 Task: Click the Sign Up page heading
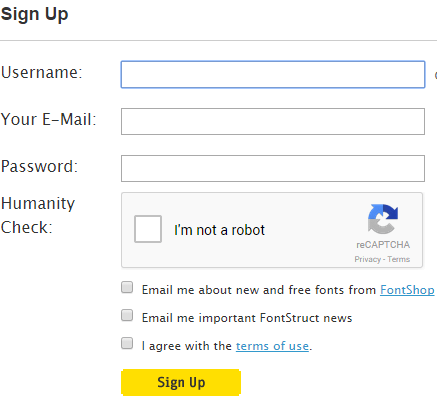pos(34,14)
